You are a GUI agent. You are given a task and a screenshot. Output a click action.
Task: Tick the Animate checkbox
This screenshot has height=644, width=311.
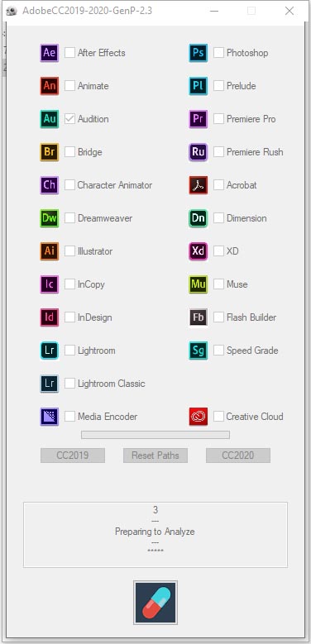(x=69, y=85)
